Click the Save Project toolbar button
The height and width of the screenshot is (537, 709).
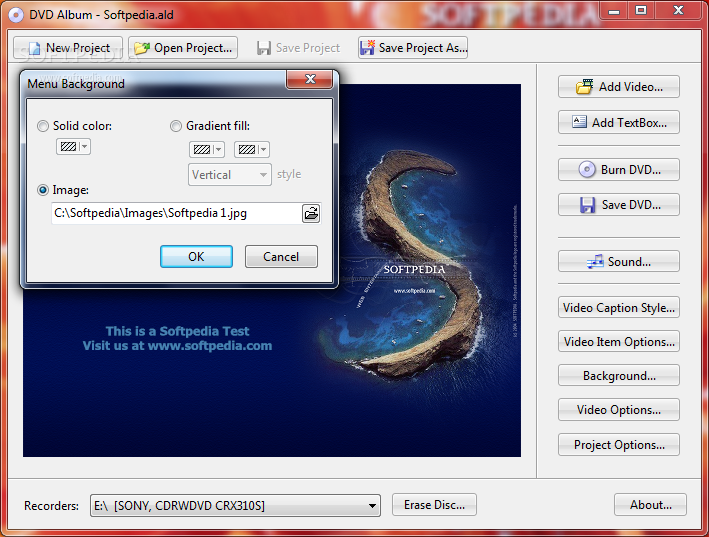click(298, 48)
